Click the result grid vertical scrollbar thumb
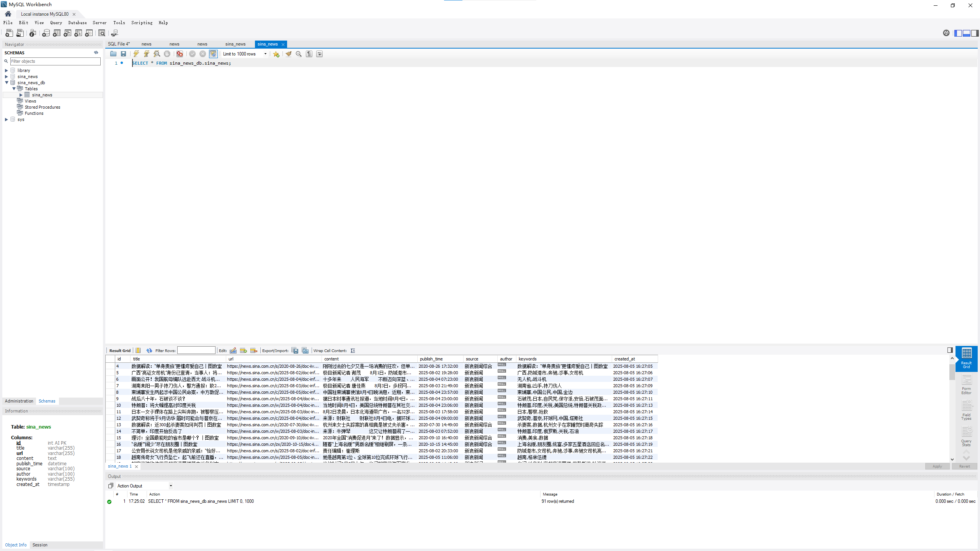 952,372
